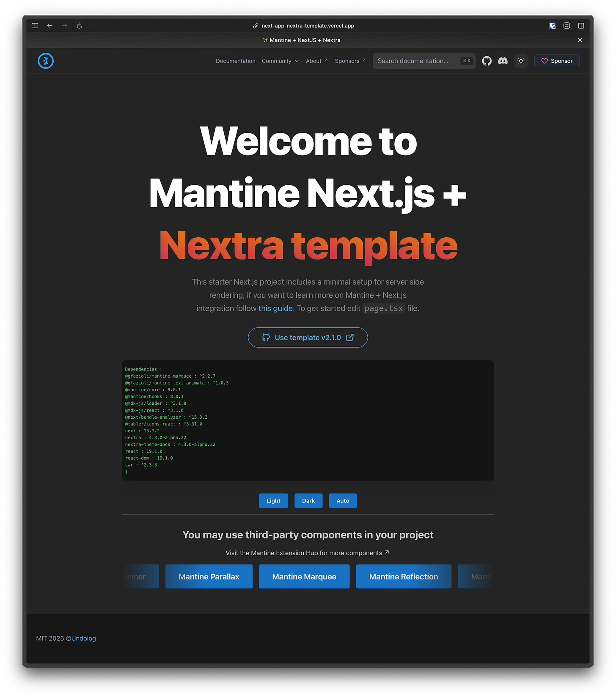Click the '@tabler/icons-react' dependency line

pos(164,424)
